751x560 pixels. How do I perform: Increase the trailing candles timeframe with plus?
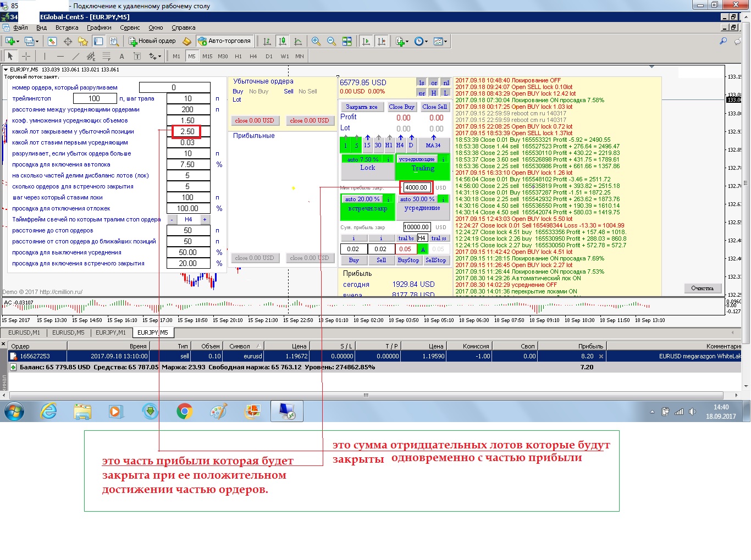tap(205, 219)
